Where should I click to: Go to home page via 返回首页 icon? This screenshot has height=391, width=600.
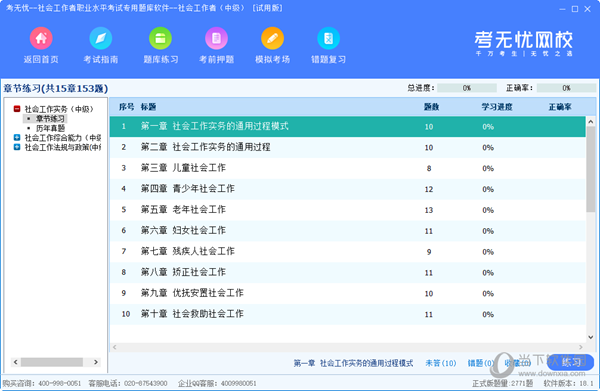[41, 38]
